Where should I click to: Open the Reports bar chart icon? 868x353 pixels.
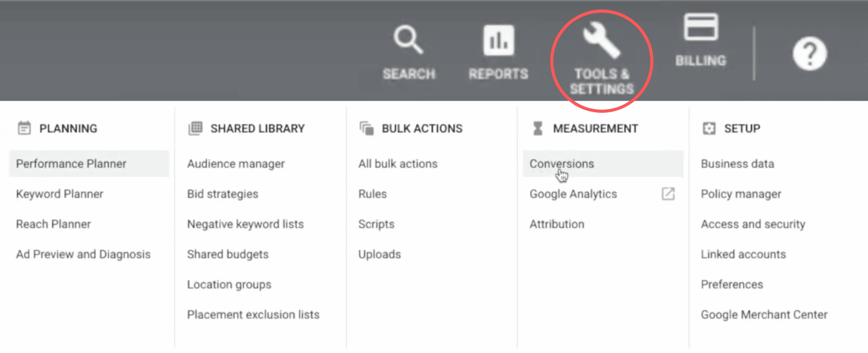(498, 40)
